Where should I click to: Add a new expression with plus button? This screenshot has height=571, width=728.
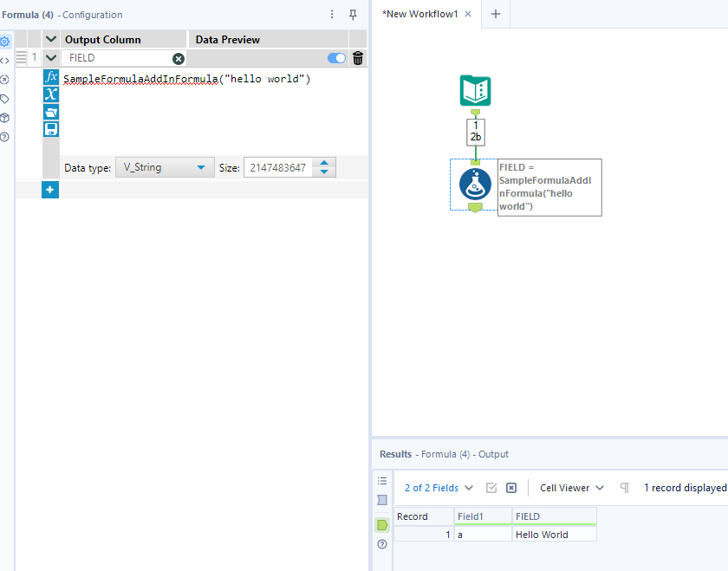[50, 190]
